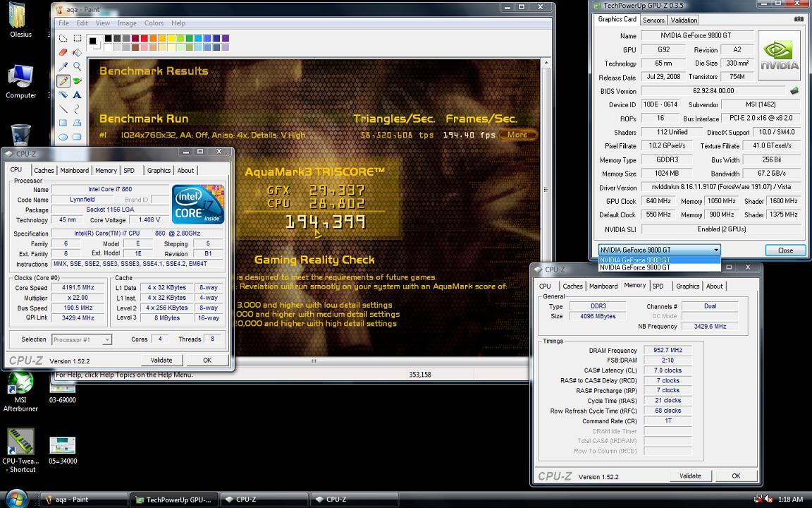812x508 pixels.
Task: Choose the Fill With Color bucket tool
Action: tap(77, 52)
